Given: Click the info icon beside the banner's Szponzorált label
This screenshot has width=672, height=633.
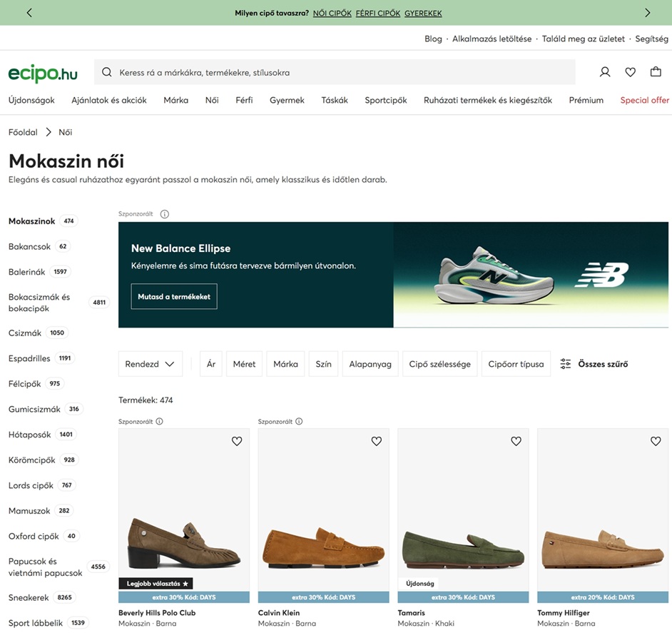Looking at the screenshot, I should 165,214.
